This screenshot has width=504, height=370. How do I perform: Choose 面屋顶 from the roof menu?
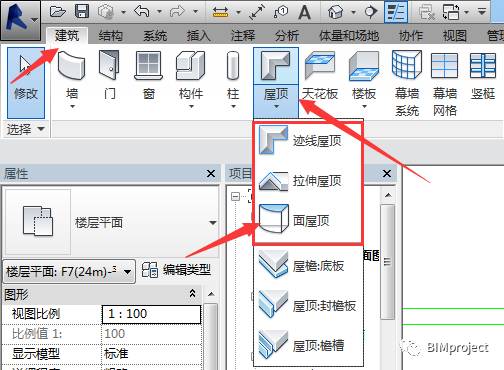coord(308,220)
